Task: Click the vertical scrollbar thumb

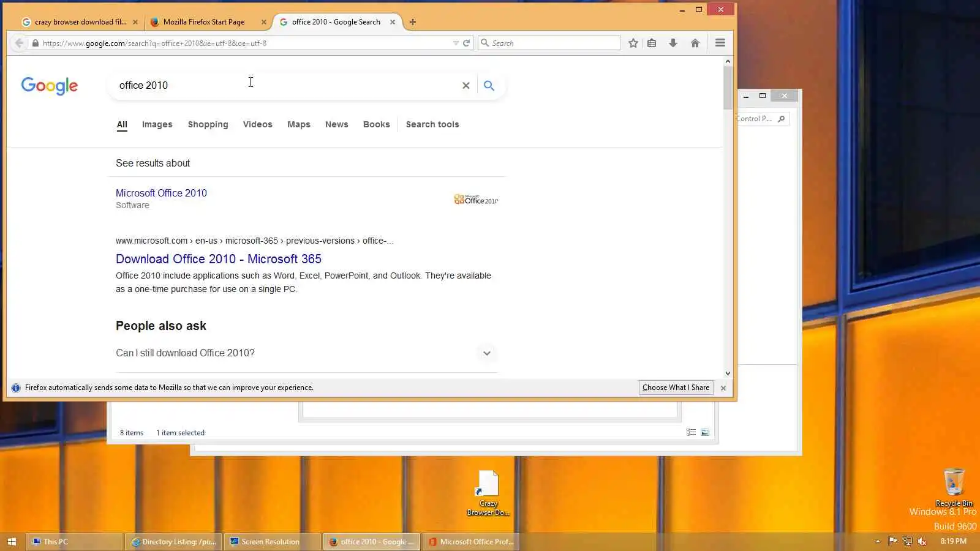Action: pos(728,88)
